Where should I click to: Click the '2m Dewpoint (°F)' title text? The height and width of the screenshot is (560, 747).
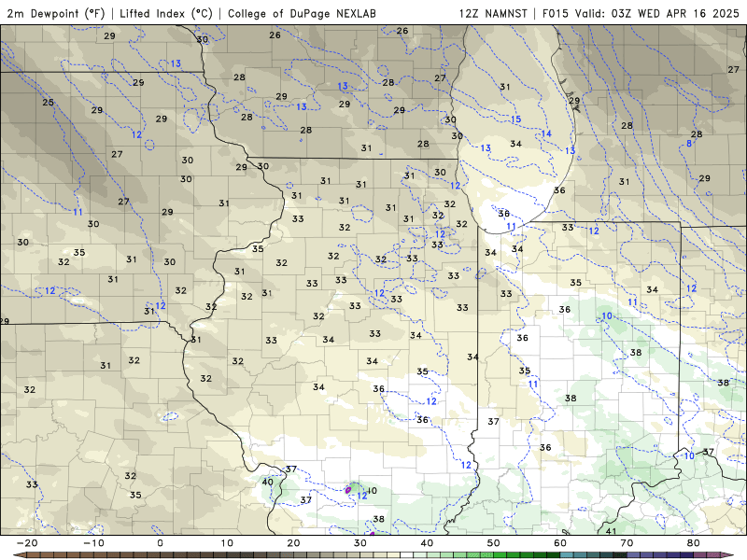(56, 13)
